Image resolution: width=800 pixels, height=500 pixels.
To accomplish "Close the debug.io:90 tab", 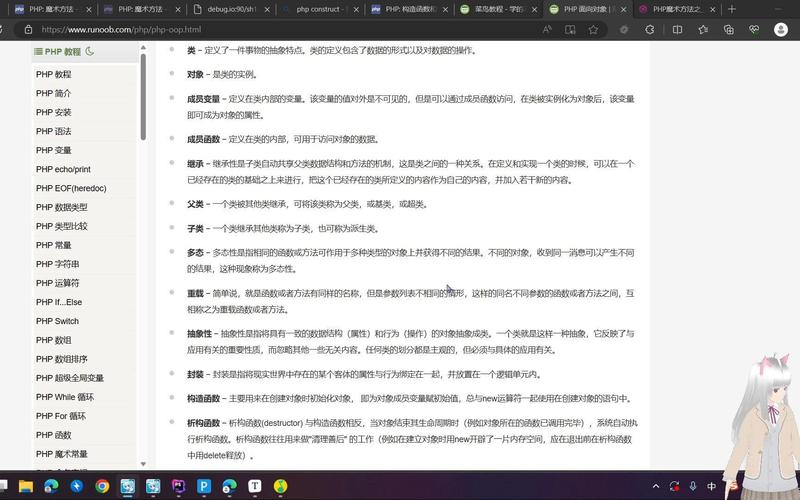I will tap(267, 9).
